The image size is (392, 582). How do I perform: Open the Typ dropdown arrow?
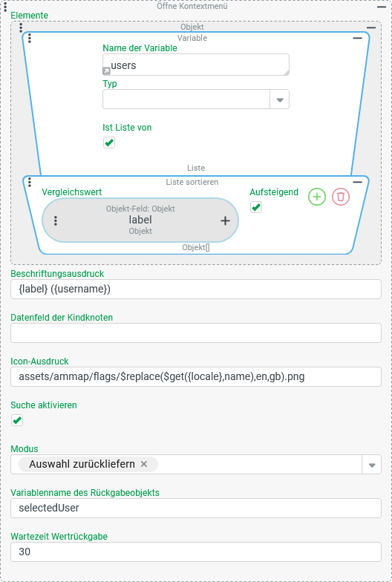coord(280,99)
